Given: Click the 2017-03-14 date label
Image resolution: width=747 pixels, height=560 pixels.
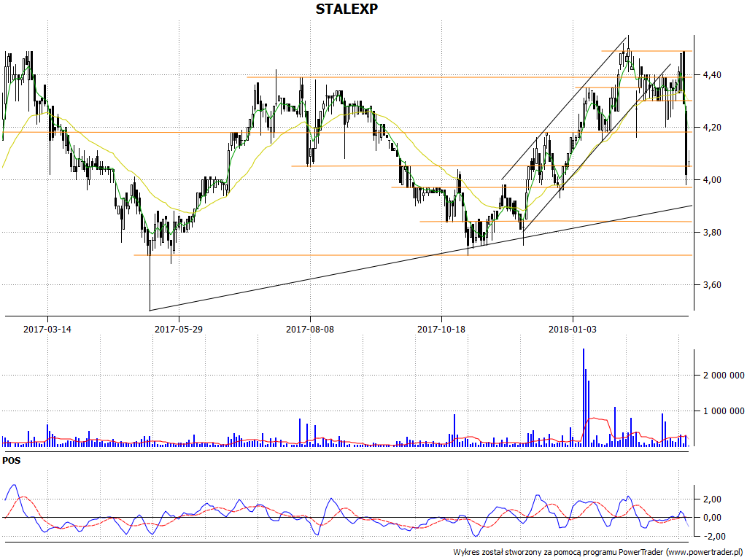Looking at the screenshot, I should [x=47, y=329].
